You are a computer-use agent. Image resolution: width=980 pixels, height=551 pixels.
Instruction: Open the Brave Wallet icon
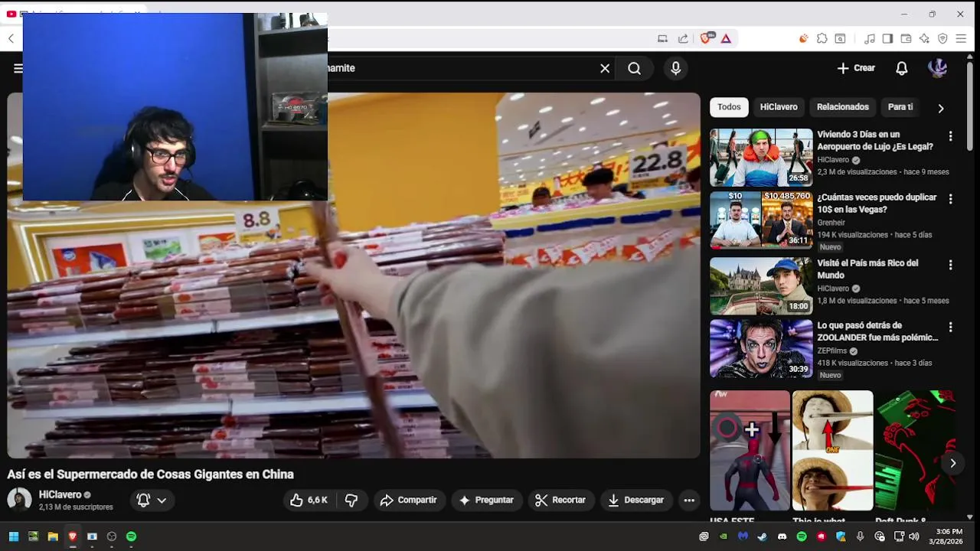[x=906, y=38]
